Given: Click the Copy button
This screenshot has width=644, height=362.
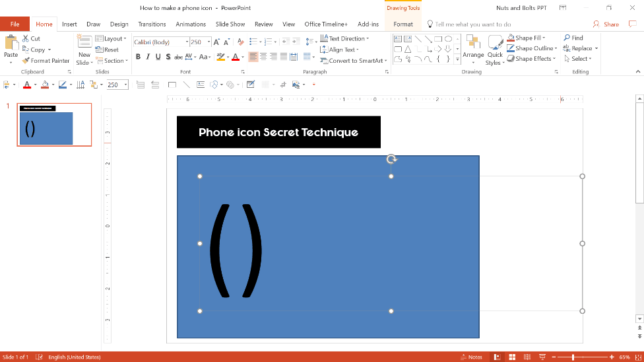Looking at the screenshot, I should click(x=34, y=50).
